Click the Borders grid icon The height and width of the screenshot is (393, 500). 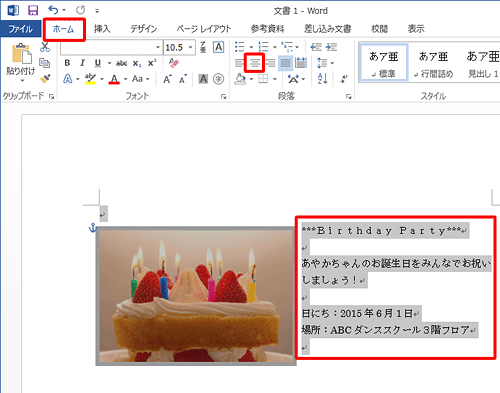(263, 79)
